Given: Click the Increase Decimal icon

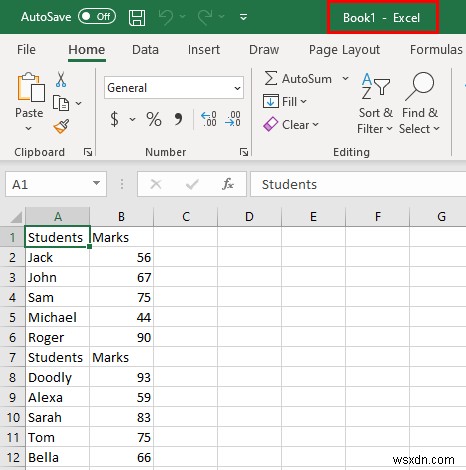Looking at the screenshot, I should click(x=209, y=119).
